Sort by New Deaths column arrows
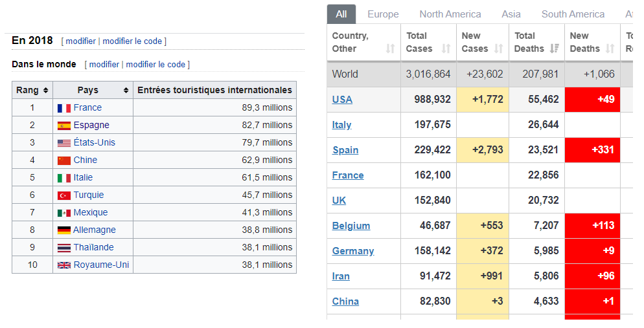The width and height of the screenshot is (644, 328). pyautogui.click(x=610, y=49)
